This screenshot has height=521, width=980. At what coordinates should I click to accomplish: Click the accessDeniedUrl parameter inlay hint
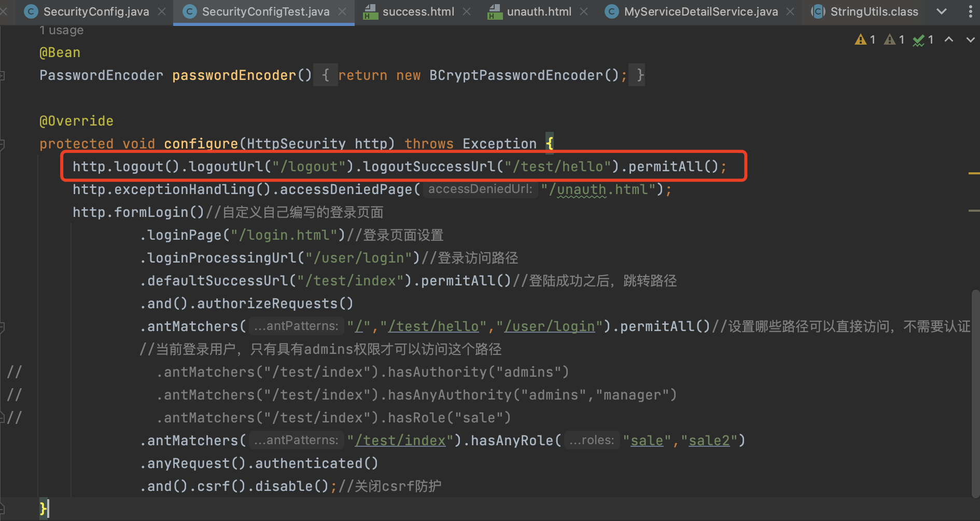pyautogui.click(x=480, y=189)
